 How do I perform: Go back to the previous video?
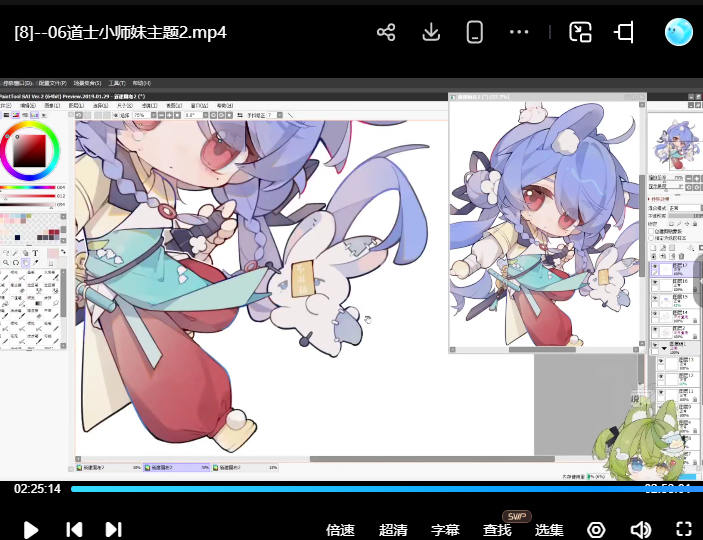[73, 529]
